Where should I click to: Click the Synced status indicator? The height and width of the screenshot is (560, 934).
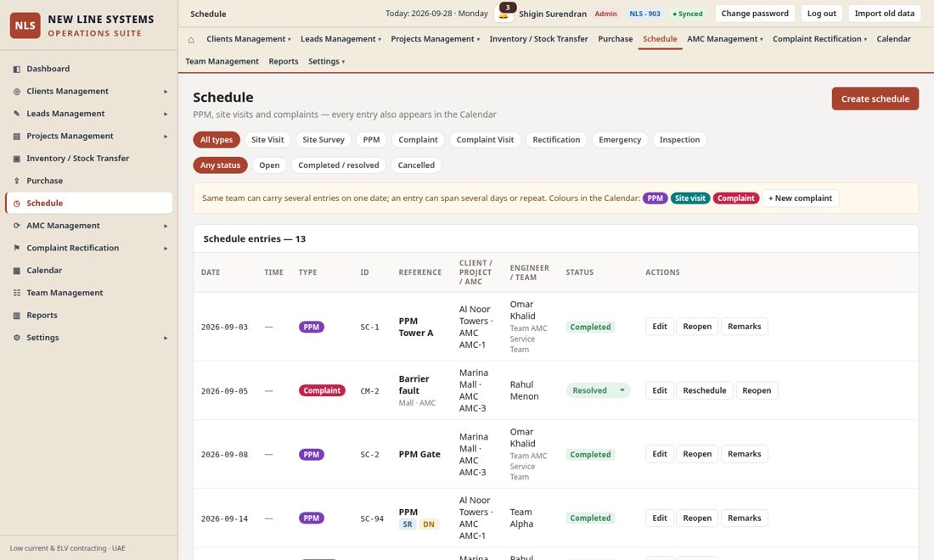pyautogui.click(x=688, y=14)
